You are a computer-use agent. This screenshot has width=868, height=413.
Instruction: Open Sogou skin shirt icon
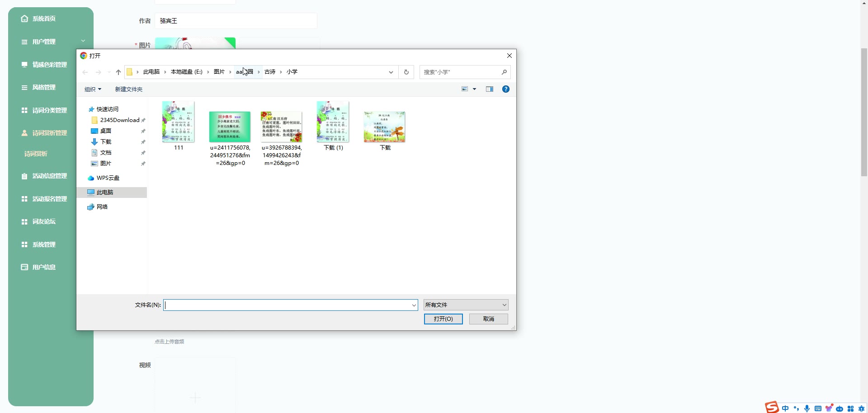829,408
